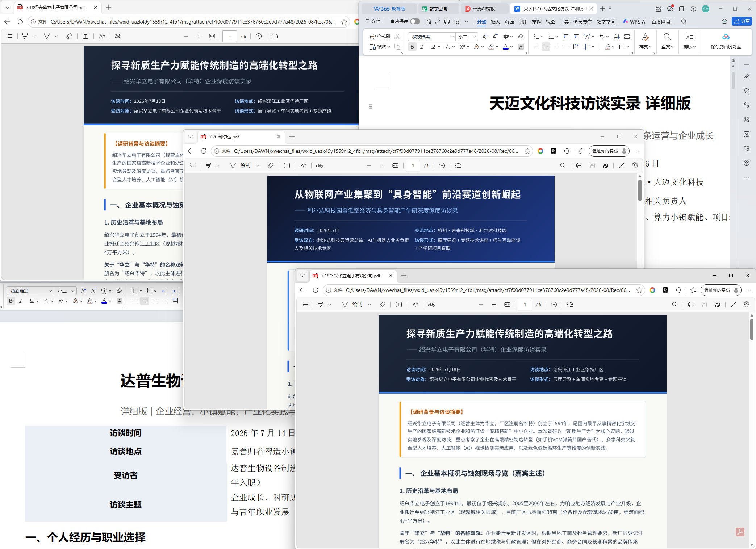Click the rotate icon in 利尔达 PDF toolbar

(442, 165)
